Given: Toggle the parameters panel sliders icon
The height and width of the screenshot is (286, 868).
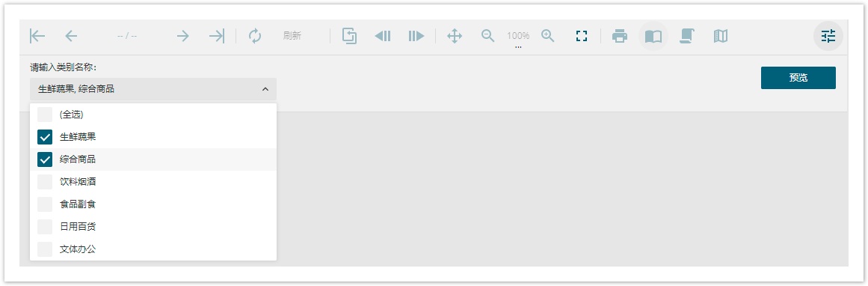Looking at the screenshot, I should click(828, 37).
